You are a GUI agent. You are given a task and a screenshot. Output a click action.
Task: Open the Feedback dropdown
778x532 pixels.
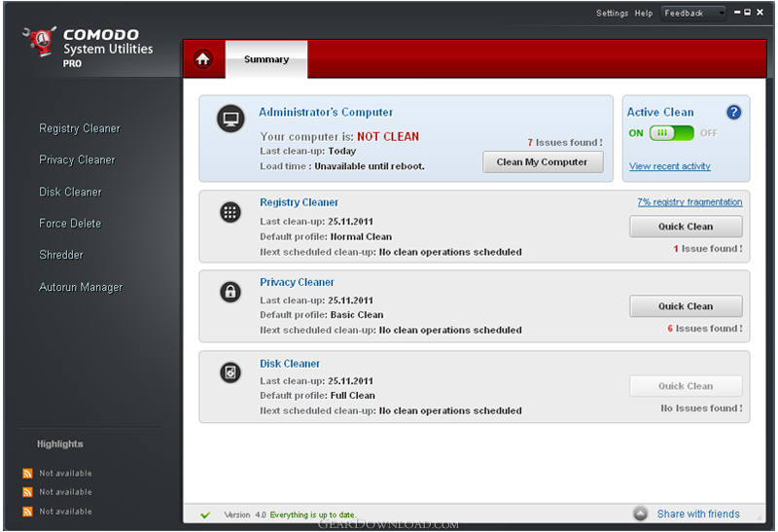coord(694,14)
